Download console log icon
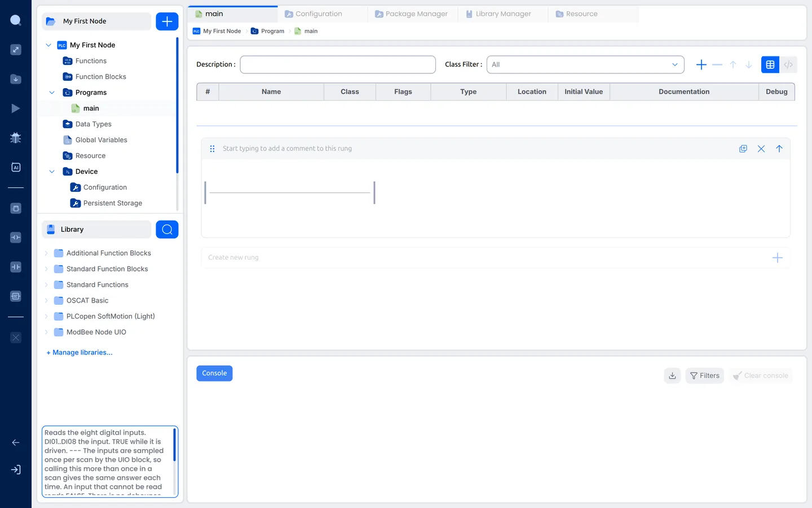The image size is (812, 508). tap(672, 375)
